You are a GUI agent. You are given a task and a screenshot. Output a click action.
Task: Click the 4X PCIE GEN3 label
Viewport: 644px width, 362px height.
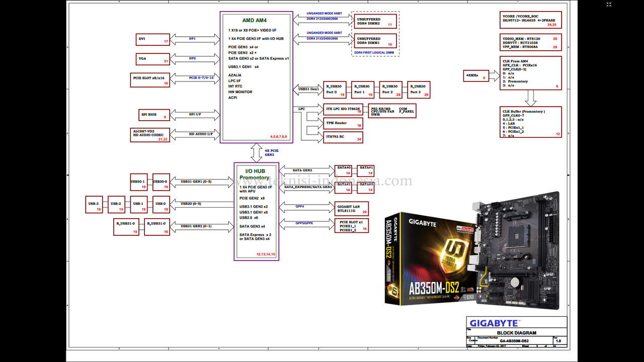[x=271, y=152]
